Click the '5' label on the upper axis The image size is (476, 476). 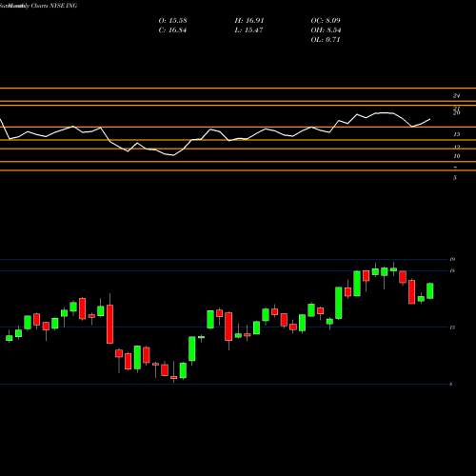click(x=455, y=178)
